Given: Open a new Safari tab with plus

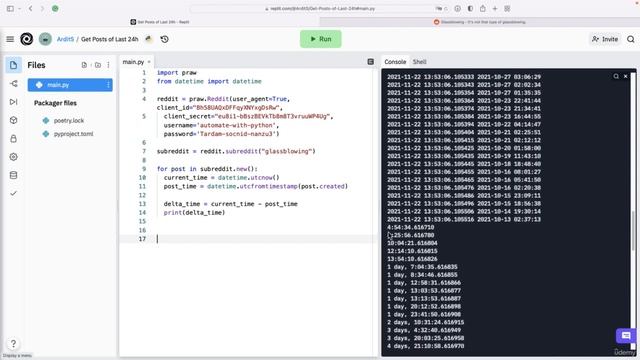Looking at the screenshot, I should [495, 8].
